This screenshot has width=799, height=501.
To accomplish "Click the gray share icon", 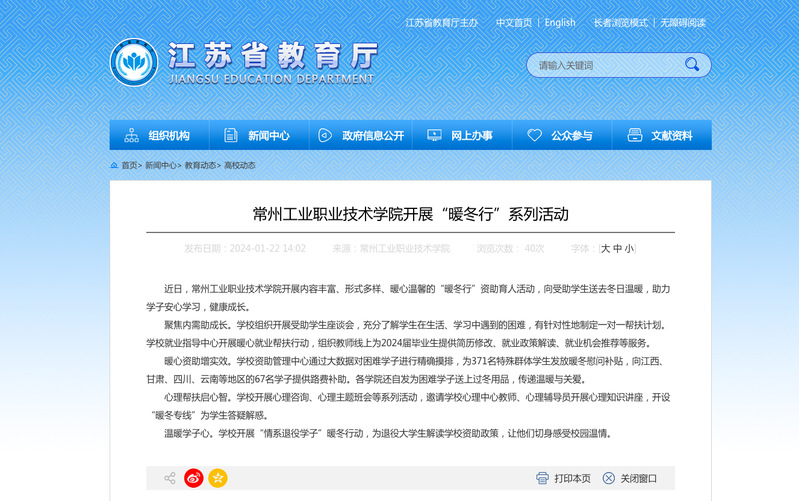I will [x=169, y=478].
